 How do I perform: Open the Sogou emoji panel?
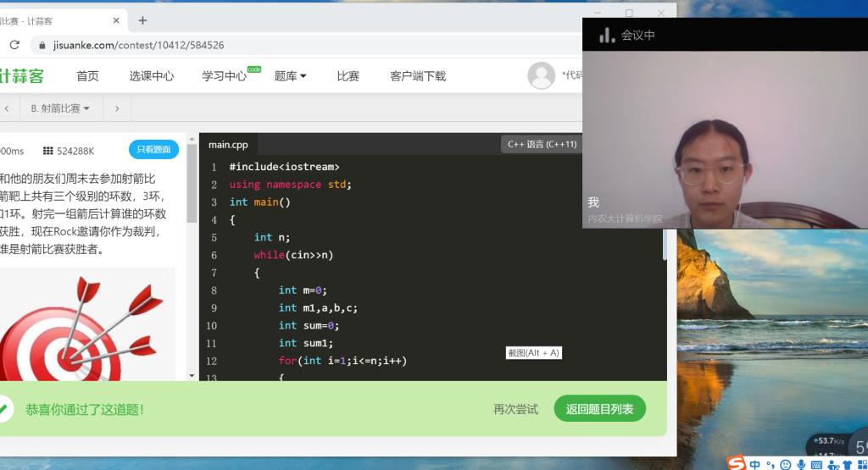tap(786, 463)
